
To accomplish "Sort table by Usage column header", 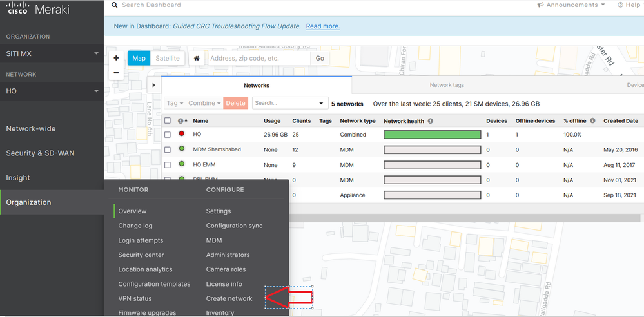I will (272, 121).
